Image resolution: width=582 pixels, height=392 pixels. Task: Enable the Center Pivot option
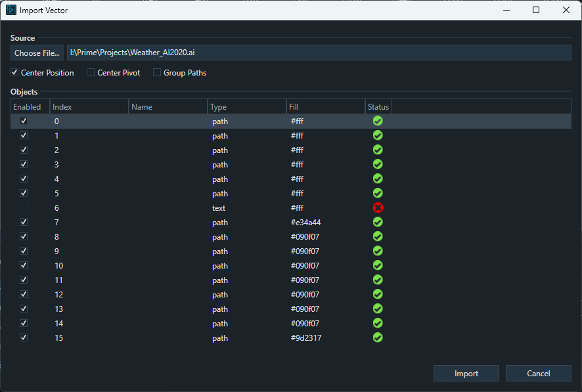(91, 73)
